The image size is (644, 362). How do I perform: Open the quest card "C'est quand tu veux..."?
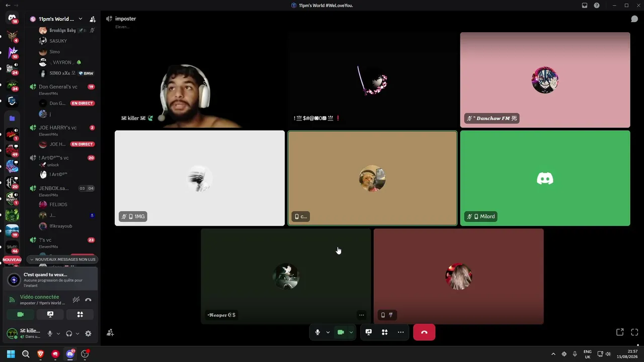click(50, 280)
